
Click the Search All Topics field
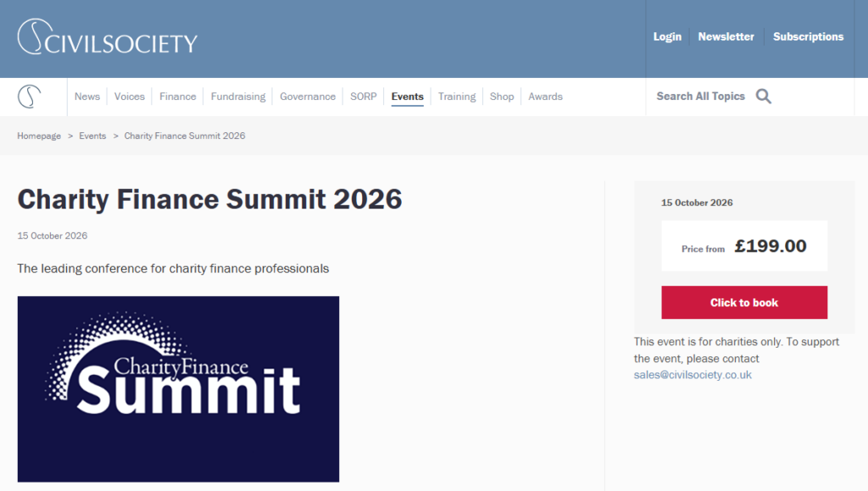(x=701, y=97)
